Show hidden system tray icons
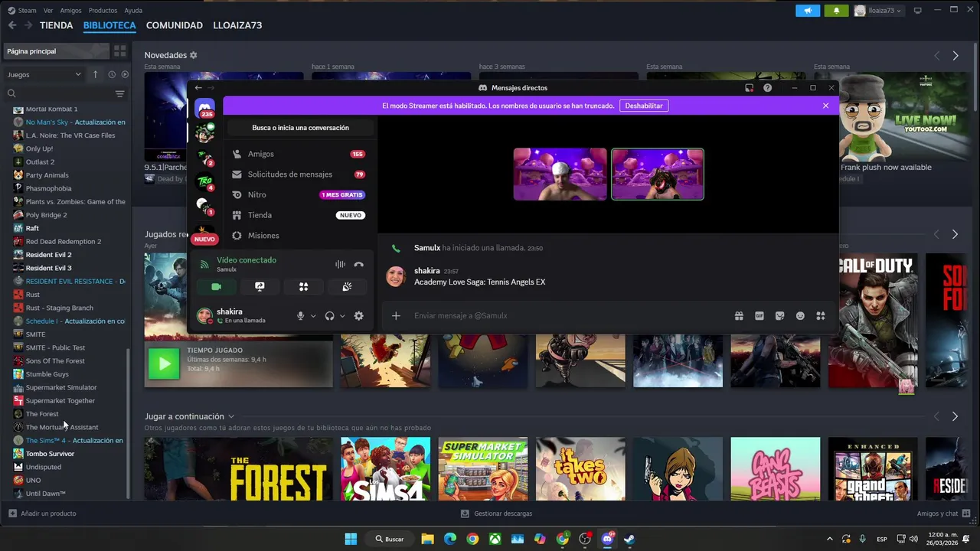980x551 pixels. 831,539
